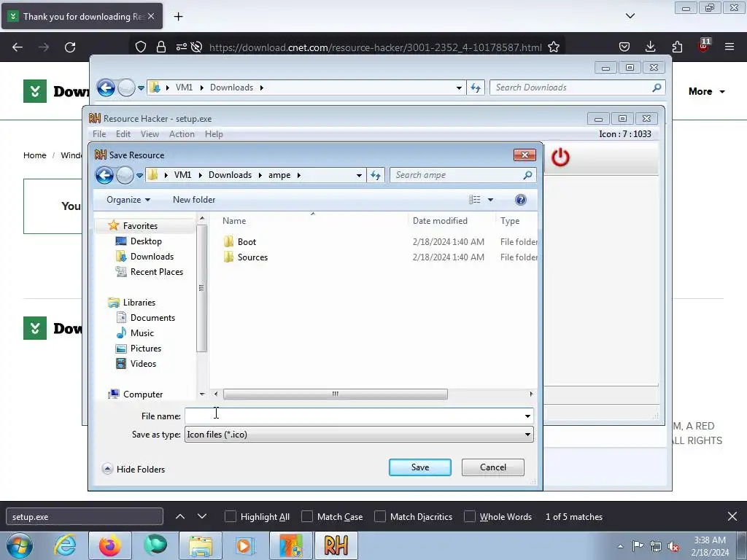Click the shield tracking protection icon
Image resolution: width=747 pixels, height=560 pixels.
coord(141,47)
